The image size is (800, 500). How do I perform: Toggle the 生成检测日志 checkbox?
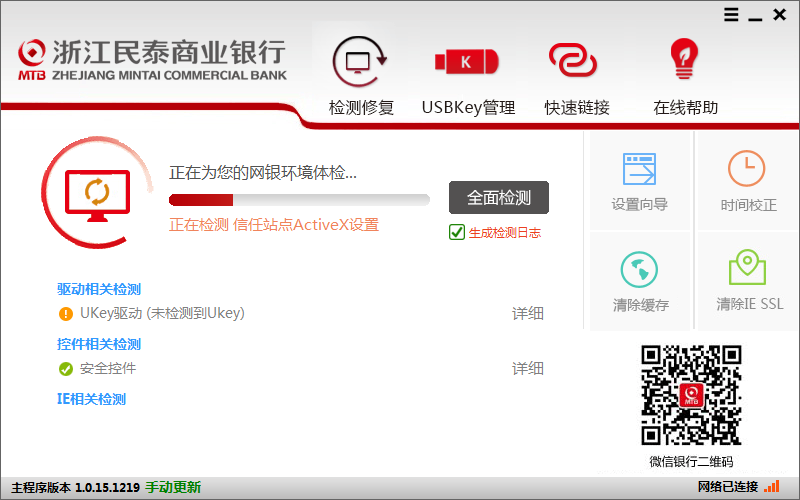(x=457, y=232)
